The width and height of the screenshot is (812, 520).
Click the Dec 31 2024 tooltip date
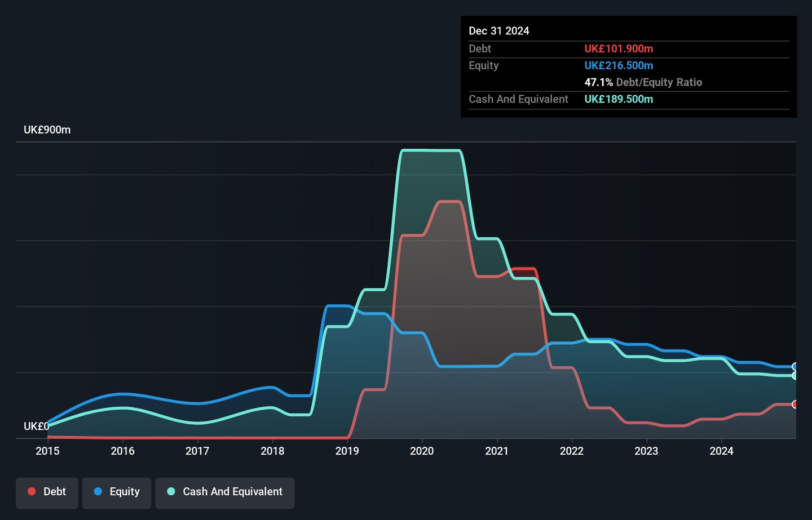pos(499,31)
